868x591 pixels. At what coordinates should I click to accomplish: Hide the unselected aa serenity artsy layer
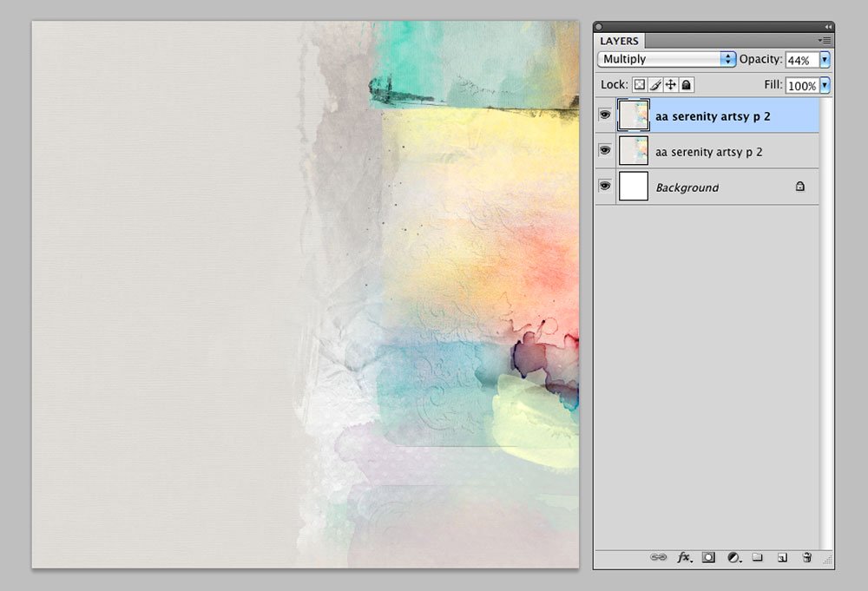[x=604, y=150]
